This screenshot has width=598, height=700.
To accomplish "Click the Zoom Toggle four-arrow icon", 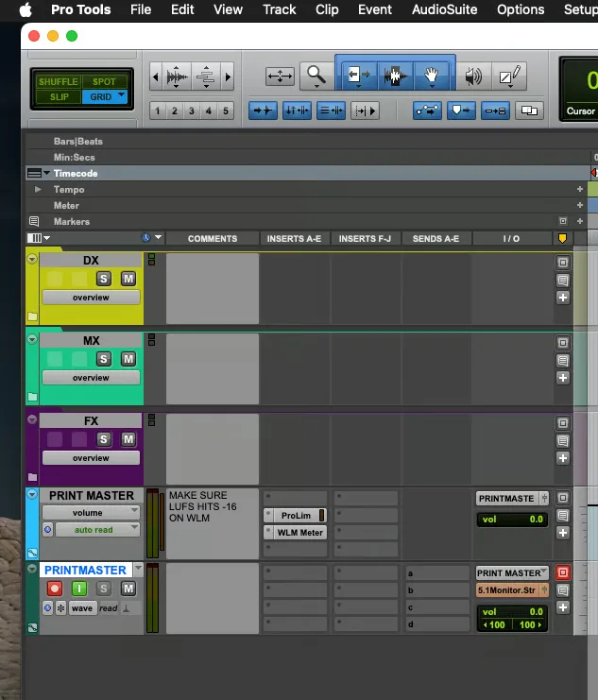I will (280, 77).
